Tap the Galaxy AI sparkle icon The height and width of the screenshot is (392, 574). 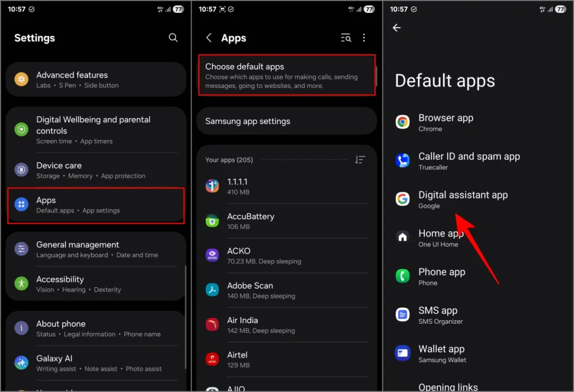click(x=21, y=363)
